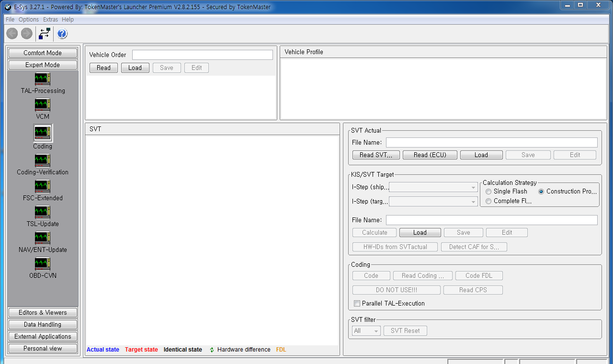Click inside the Vehicle Order field

(202, 55)
